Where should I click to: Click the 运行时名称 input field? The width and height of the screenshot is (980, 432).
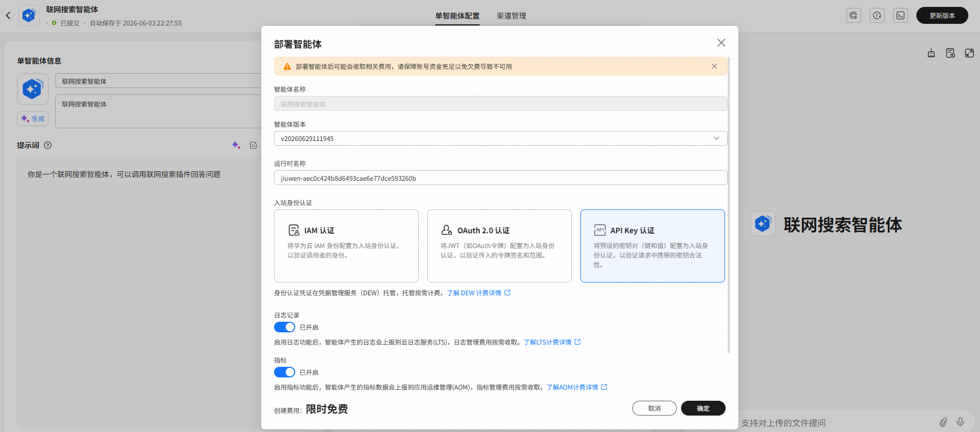click(500, 178)
